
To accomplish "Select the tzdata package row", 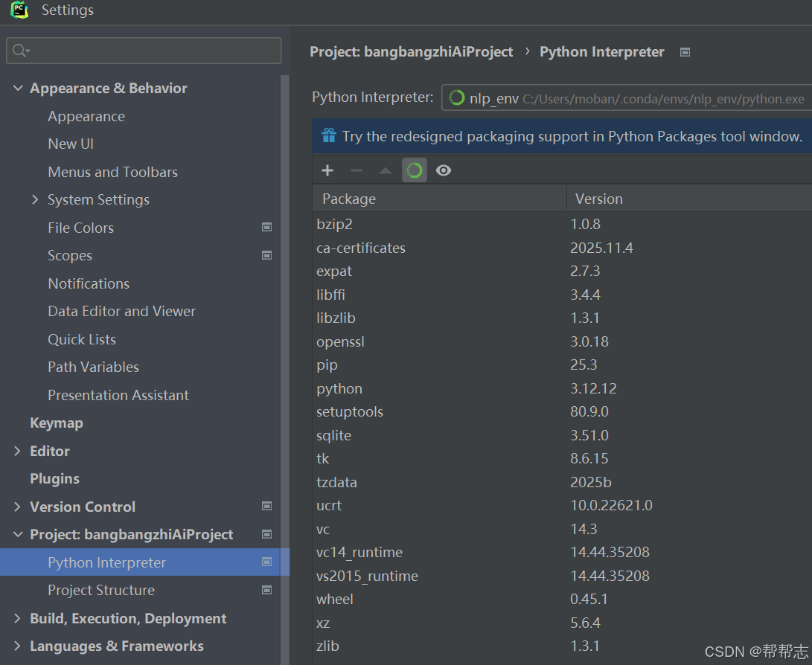I will click(562, 482).
